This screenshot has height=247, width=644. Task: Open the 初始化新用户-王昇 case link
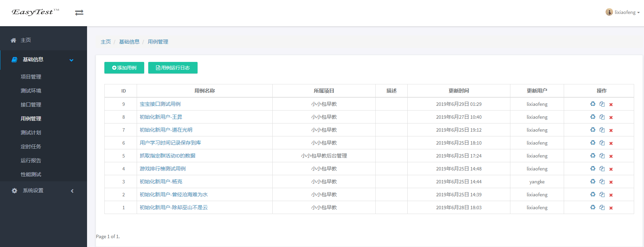click(x=161, y=117)
